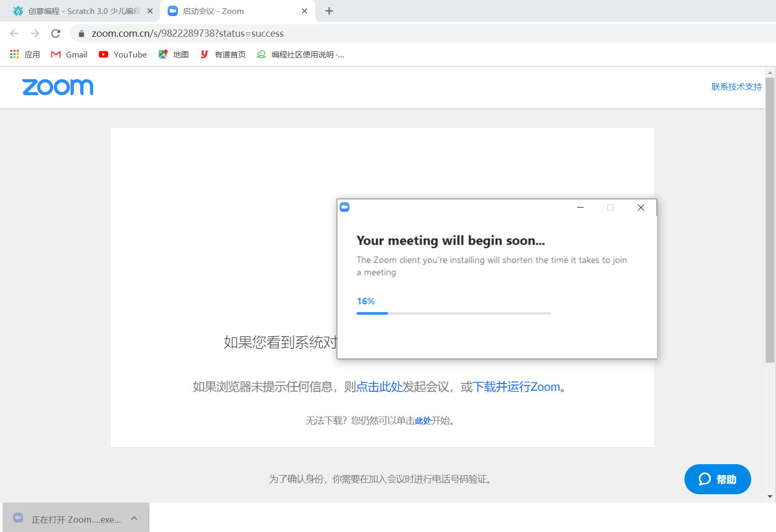
Task: Click the Your meeting will begin soon heading
Action: click(451, 241)
